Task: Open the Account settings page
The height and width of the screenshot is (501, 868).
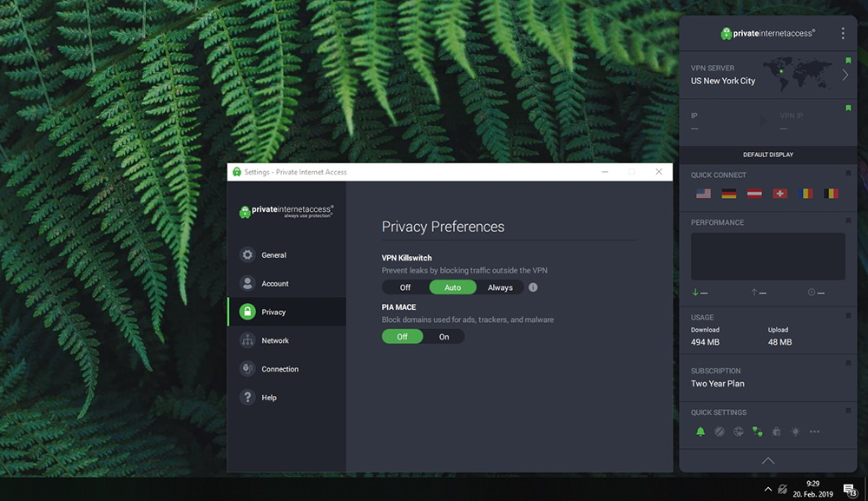Action: pos(286,283)
